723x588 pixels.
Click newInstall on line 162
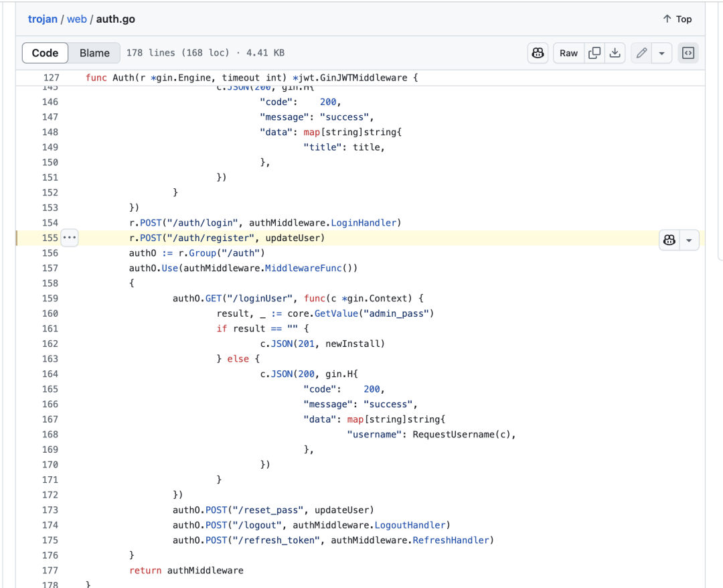tap(352, 344)
